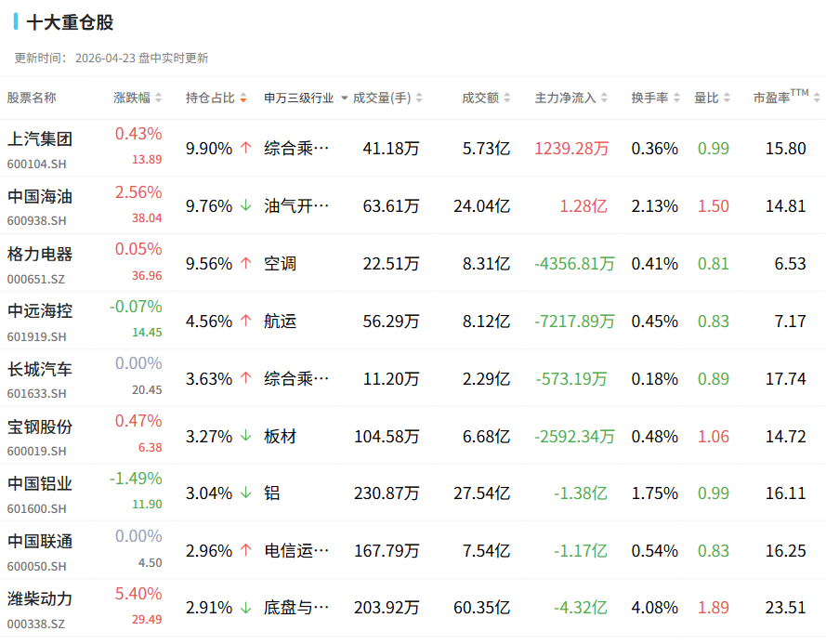Click 4.08% turnover rate value

click(x=655, y=608)
